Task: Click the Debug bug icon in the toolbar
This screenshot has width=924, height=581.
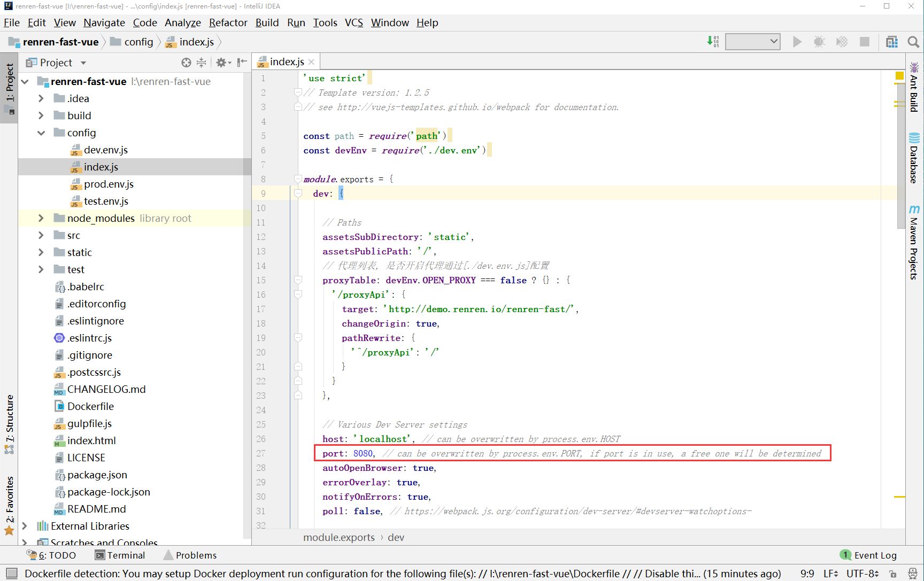Action: [x=819, y=42]
